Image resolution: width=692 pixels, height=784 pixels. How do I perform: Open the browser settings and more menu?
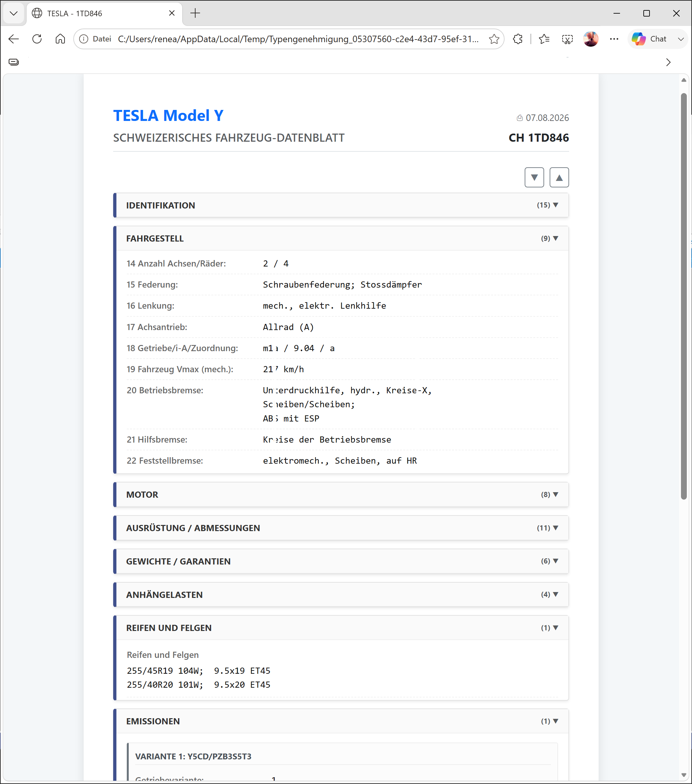(x=614, y=39)
